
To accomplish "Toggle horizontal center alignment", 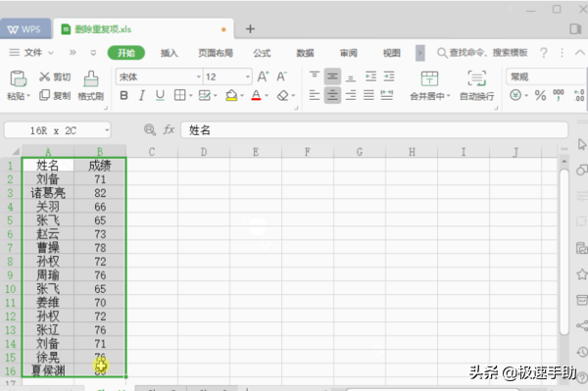I will pos(332,95).
